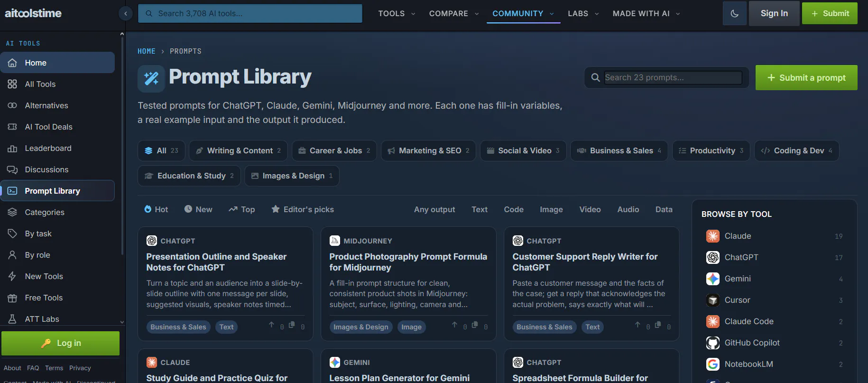Select the All 23 category filter

[x=162, y=150]
